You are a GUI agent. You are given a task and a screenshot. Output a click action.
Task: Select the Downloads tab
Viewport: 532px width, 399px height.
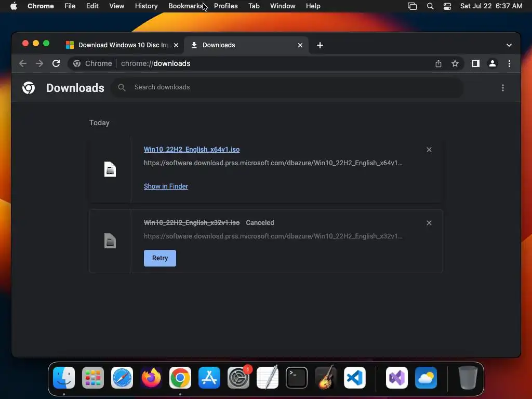coord(246,45)
